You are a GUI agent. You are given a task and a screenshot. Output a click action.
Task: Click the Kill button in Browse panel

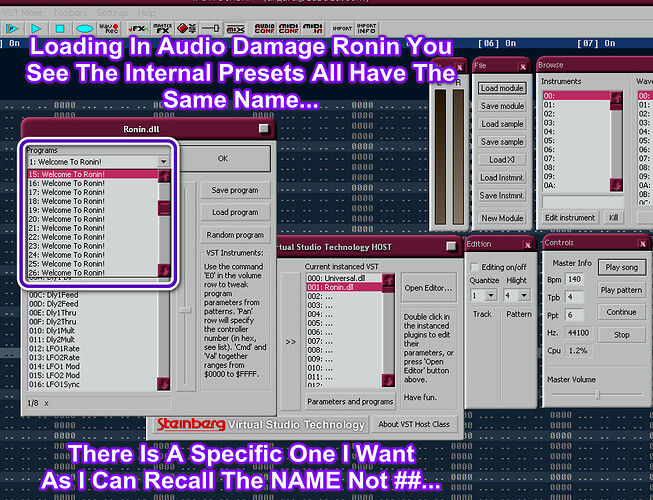coord(613,218)
